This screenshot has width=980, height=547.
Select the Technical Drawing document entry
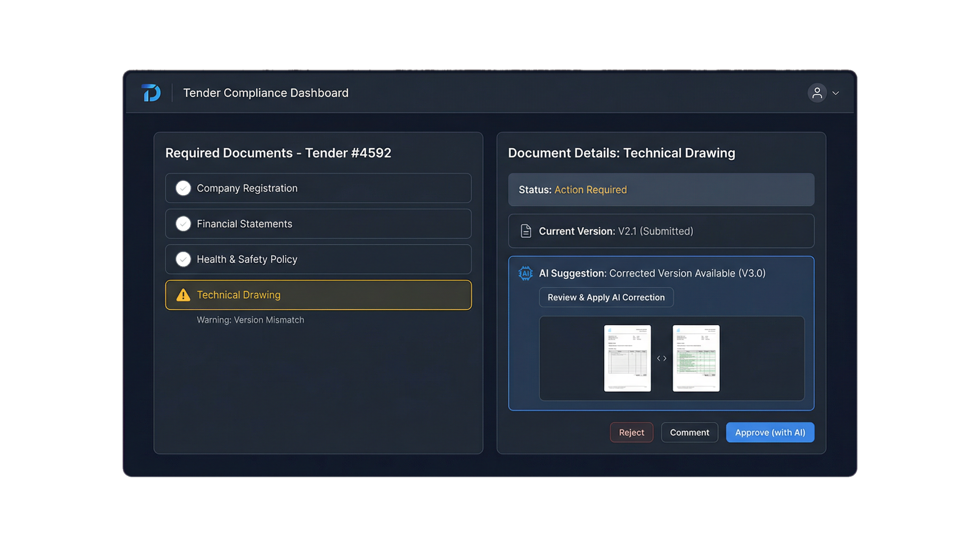coord(318,295)
